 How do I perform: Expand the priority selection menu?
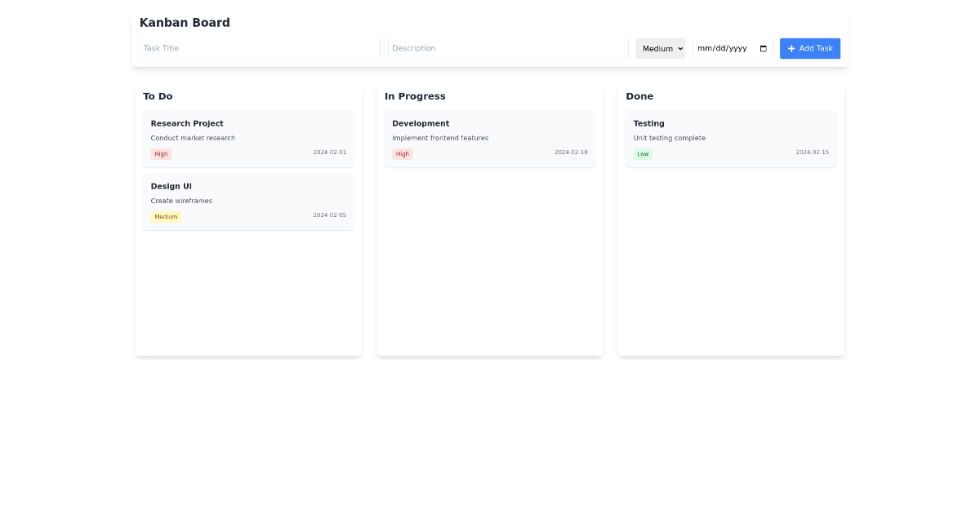point(660,48)
